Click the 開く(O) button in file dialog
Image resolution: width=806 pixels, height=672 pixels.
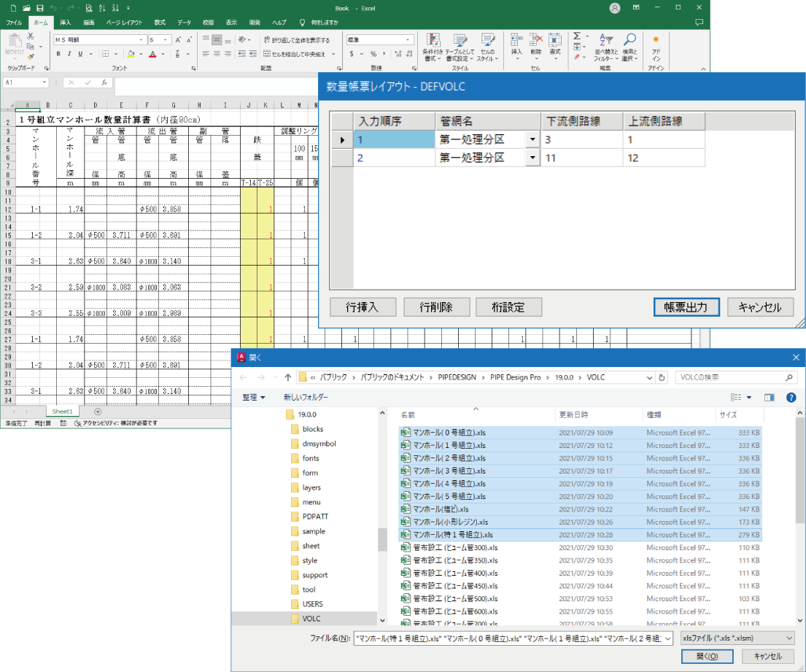coord(707,657)
